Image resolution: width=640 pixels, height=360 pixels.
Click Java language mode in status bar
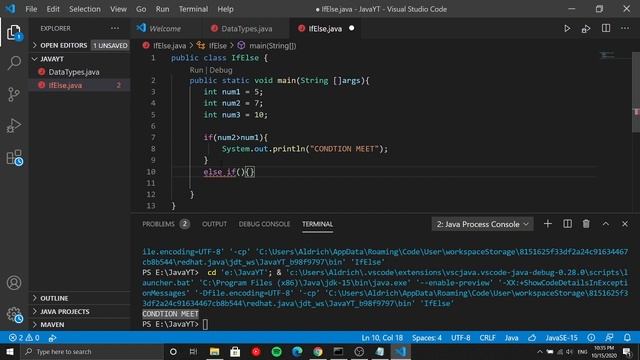(511, 338)
